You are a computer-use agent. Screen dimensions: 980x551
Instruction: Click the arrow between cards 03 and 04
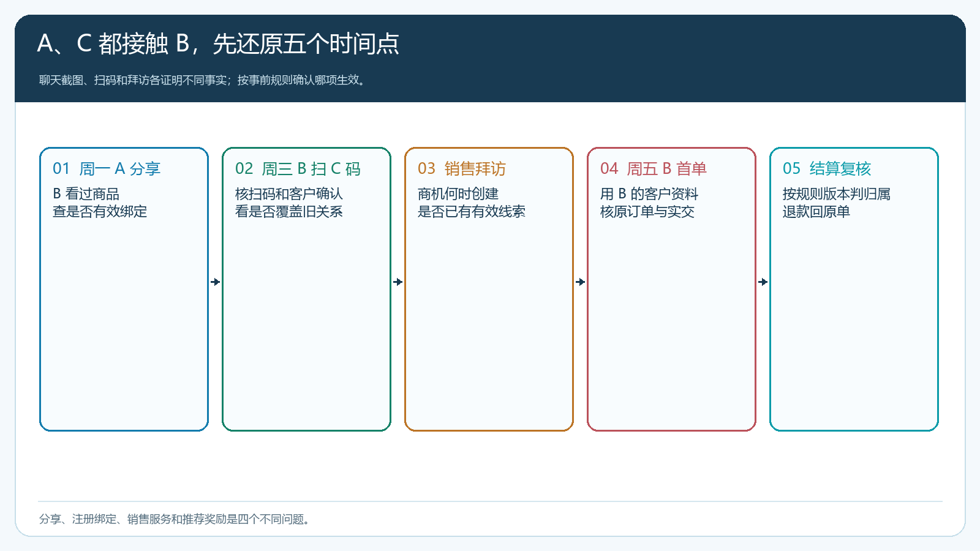pos(581,282)
